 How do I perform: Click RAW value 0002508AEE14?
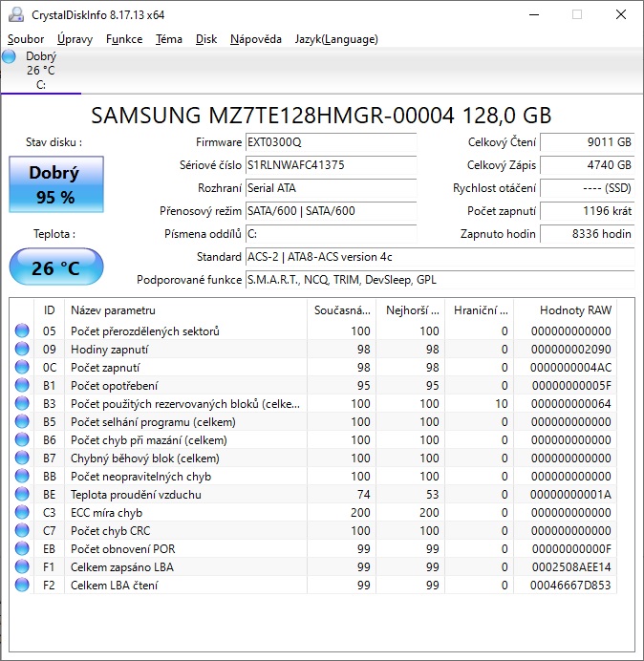click(x=571, y=567)
